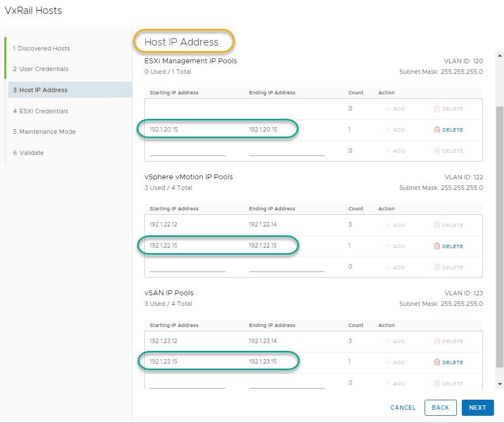
Task: Jump to the Maintenance Mode step
Action: [x=47, y=132]
